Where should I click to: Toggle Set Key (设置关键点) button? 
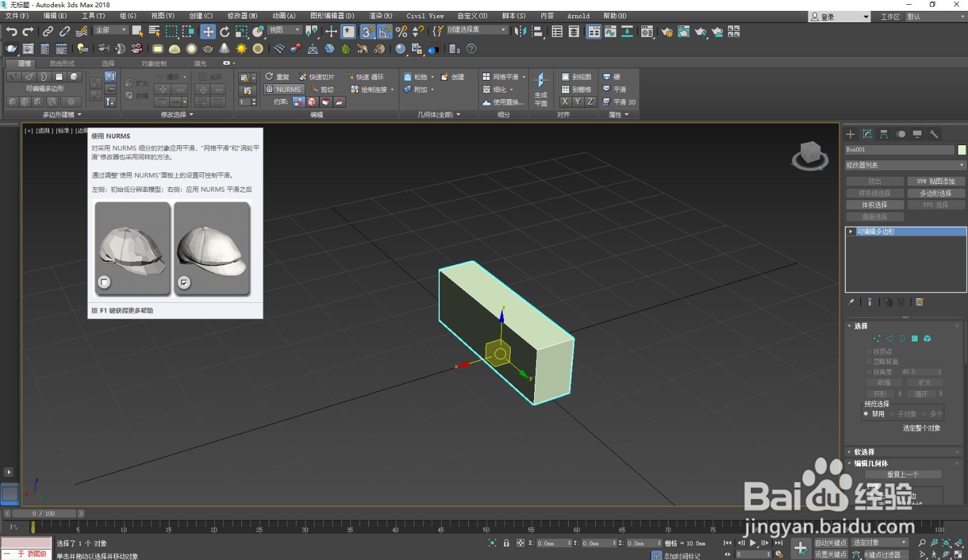pyautogui.click(x=830, y=555)
